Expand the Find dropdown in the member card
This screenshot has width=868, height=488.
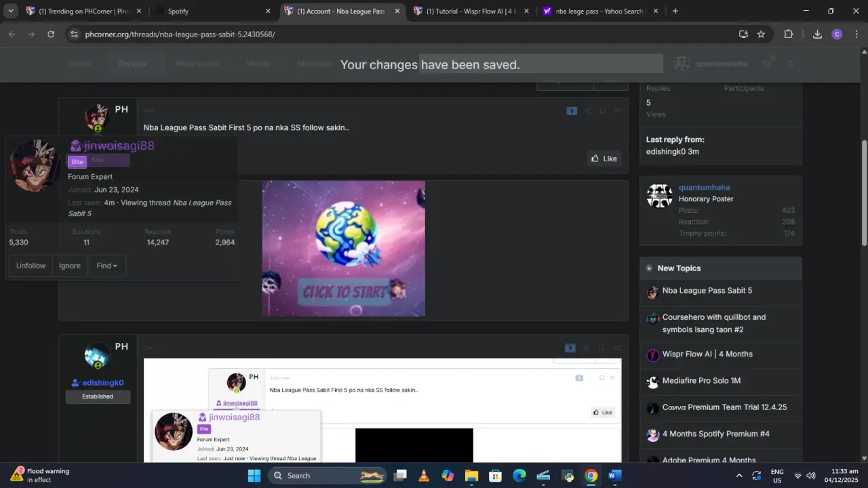coord(107,266)
